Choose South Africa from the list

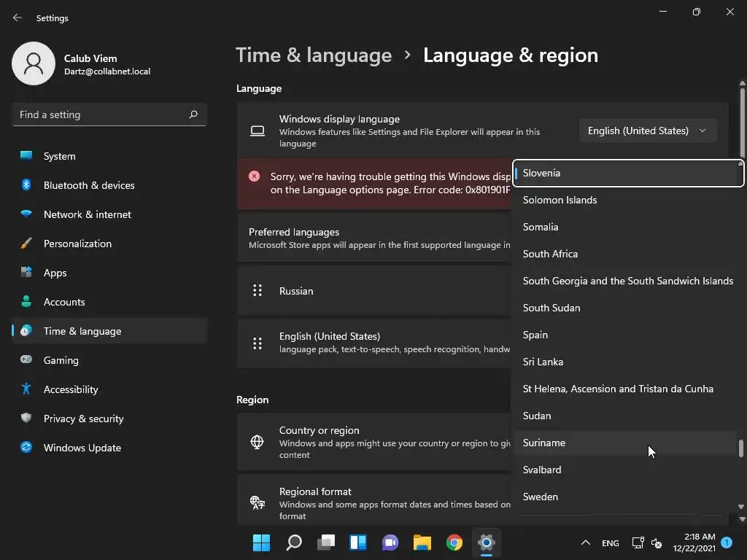click(x=626, y=254)
